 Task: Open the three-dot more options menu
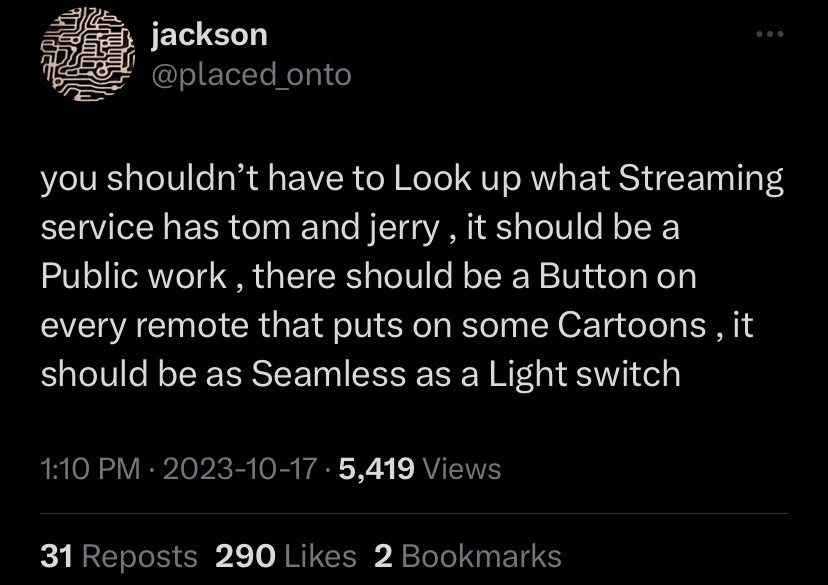coord(771,35)
